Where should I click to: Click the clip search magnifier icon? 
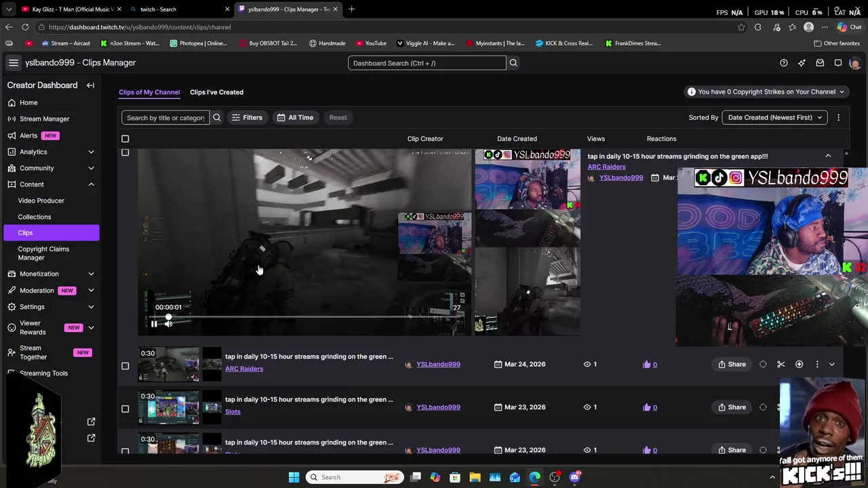tap(217, 118)
